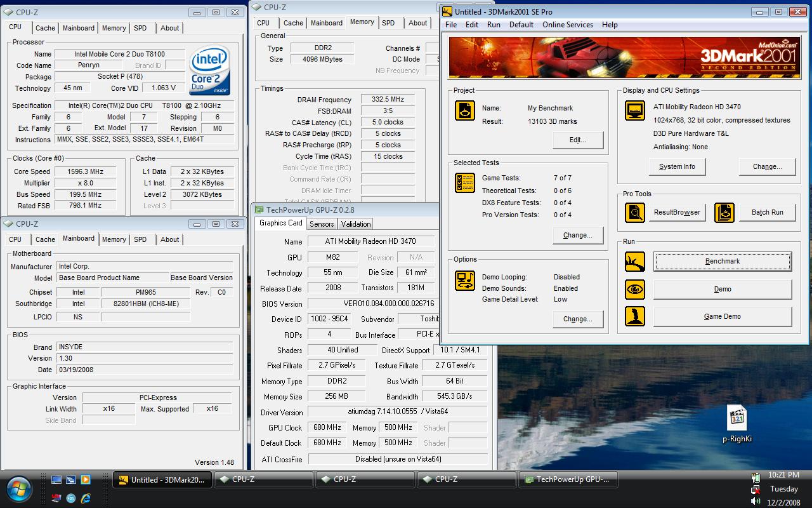The width and height of the screenshot is (812, 508).
Task: Click the Demo eye icon
Action: 635,289
